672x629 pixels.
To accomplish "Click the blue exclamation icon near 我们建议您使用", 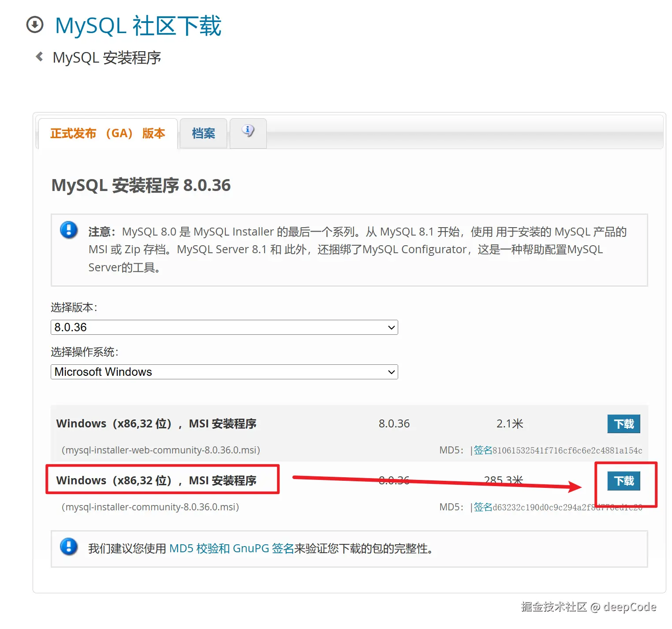I will point(69,547).
